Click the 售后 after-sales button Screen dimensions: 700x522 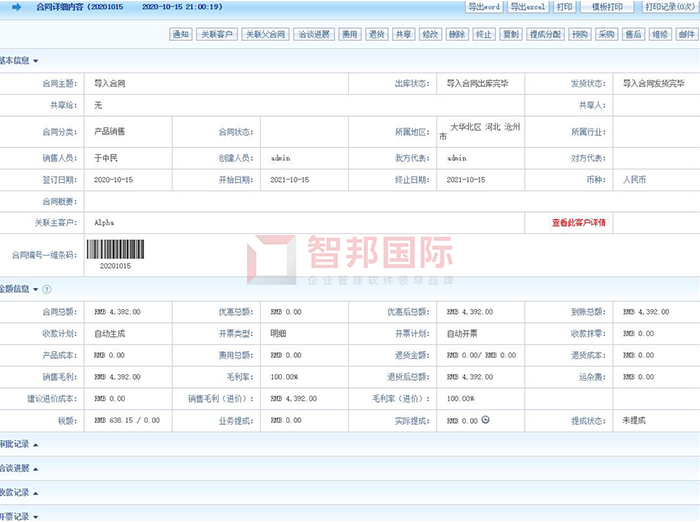[633, 34]
